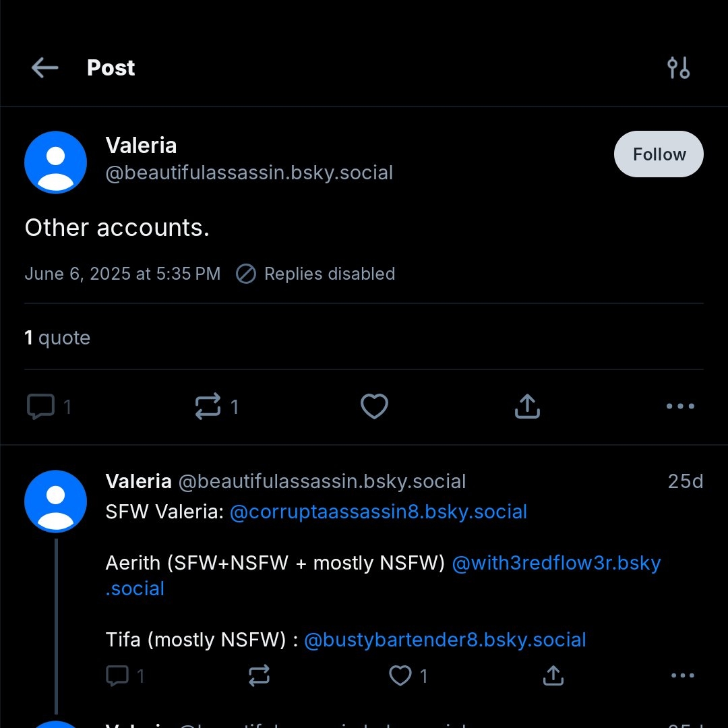Follow Valeria's account
Viewport: 728px width, 728px height.
coord(659,154)
